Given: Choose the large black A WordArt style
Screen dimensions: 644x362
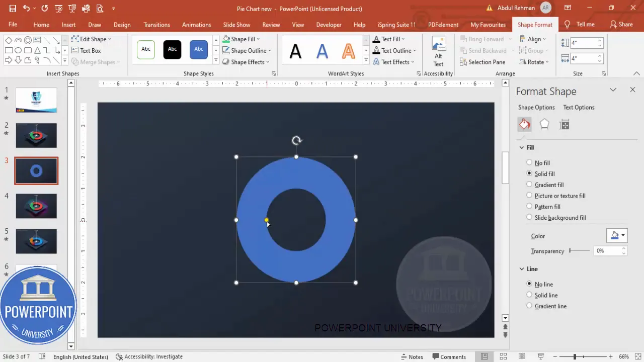Looking at the screenshot, I should pos(296,51).
